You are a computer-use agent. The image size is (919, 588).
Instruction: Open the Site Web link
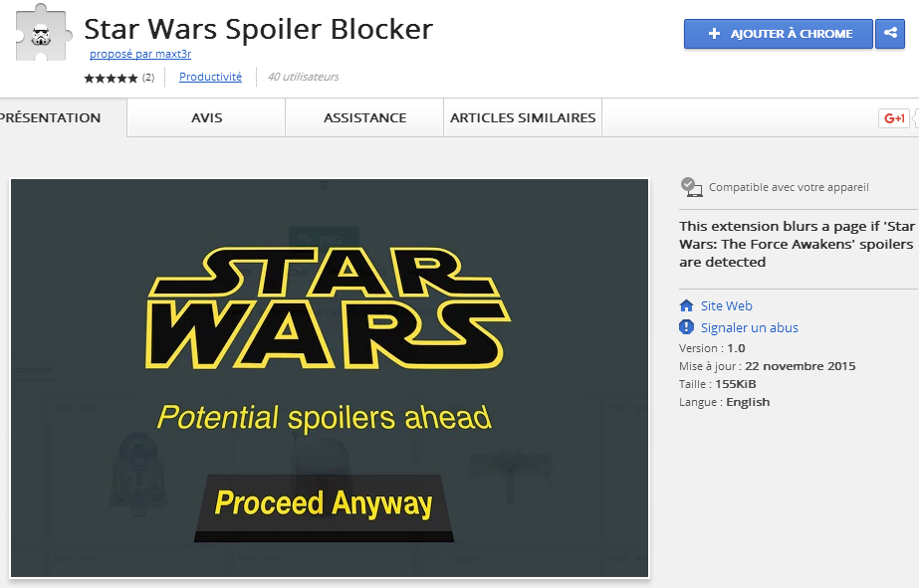click(726, 305)
